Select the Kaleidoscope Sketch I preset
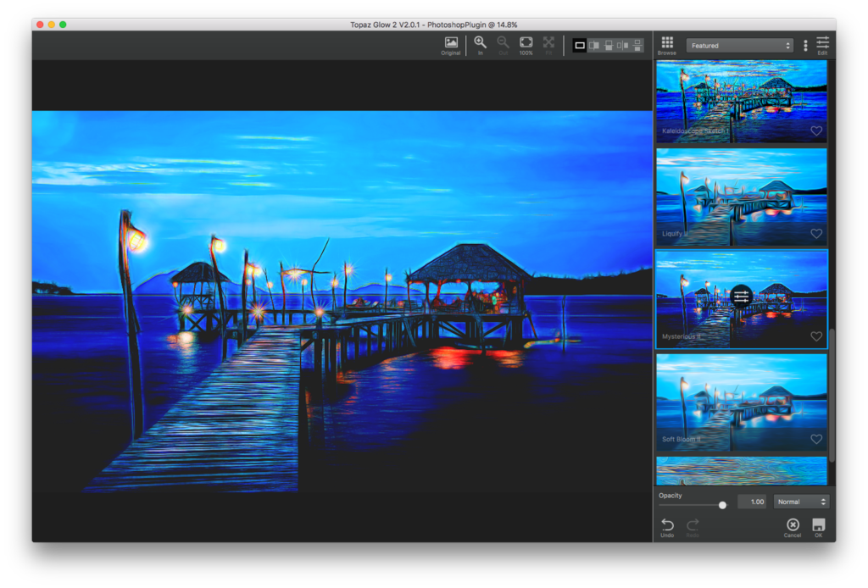 pyautogui.click(x=741, y=101)
